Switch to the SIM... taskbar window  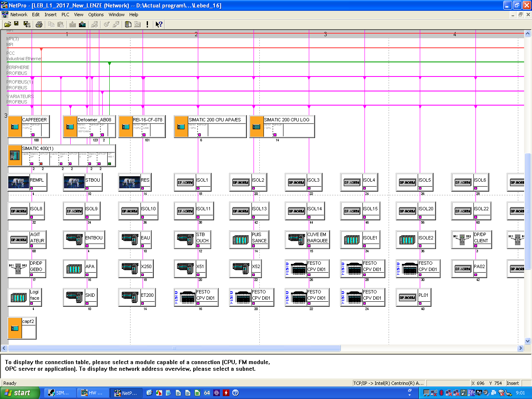[x=59, y=393]
